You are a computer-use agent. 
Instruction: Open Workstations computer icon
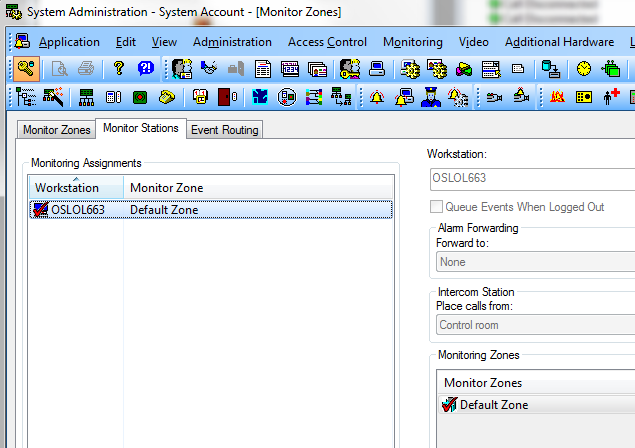click(377, 69)
